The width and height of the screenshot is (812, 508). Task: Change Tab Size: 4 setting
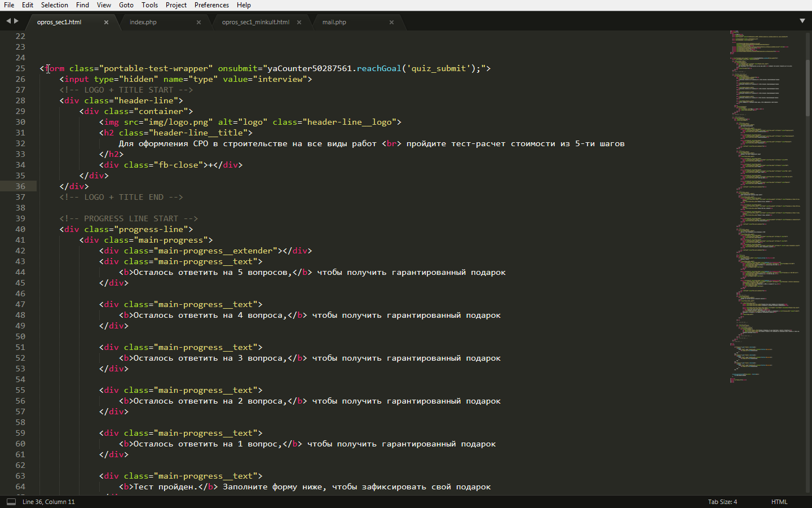pos(722,502)
